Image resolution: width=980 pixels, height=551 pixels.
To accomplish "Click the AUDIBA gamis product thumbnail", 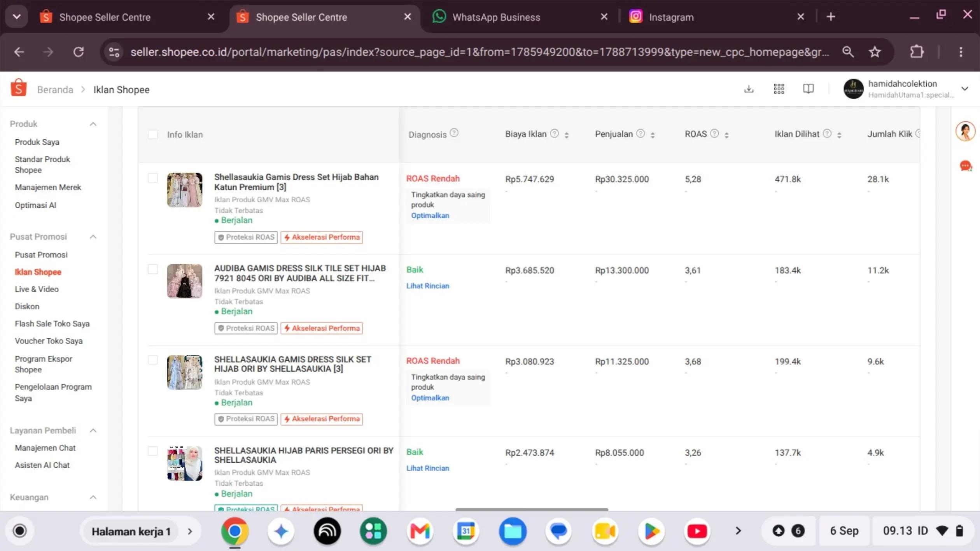I will coord(185,281).
